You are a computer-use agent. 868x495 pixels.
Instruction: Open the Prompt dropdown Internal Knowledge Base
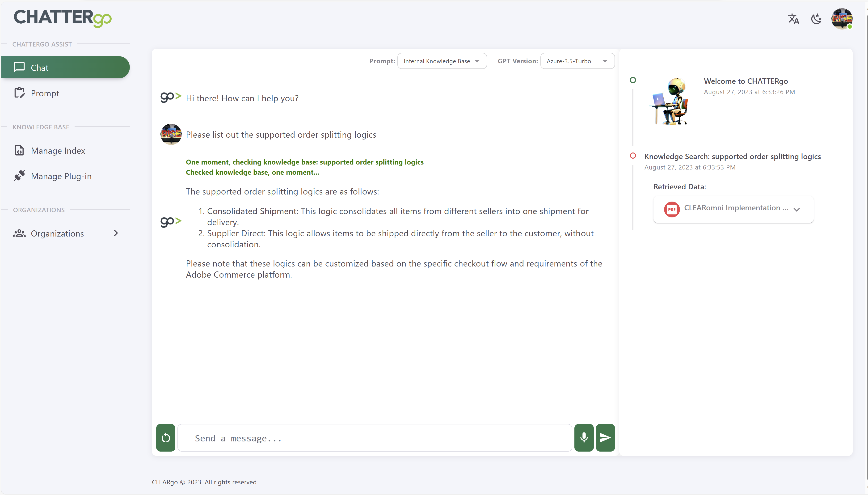click(x=442, y=61)
